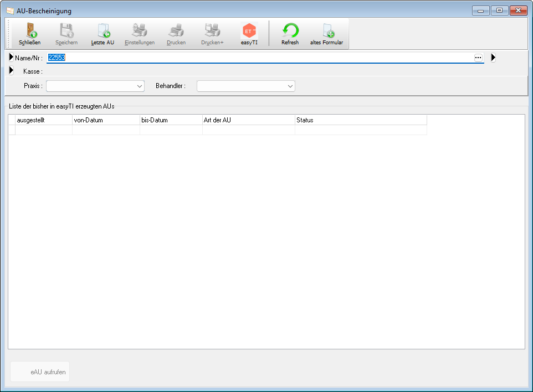Screen dimensions: 533x392
Task: Click the Schließen door icon
Action: point(30,31)
